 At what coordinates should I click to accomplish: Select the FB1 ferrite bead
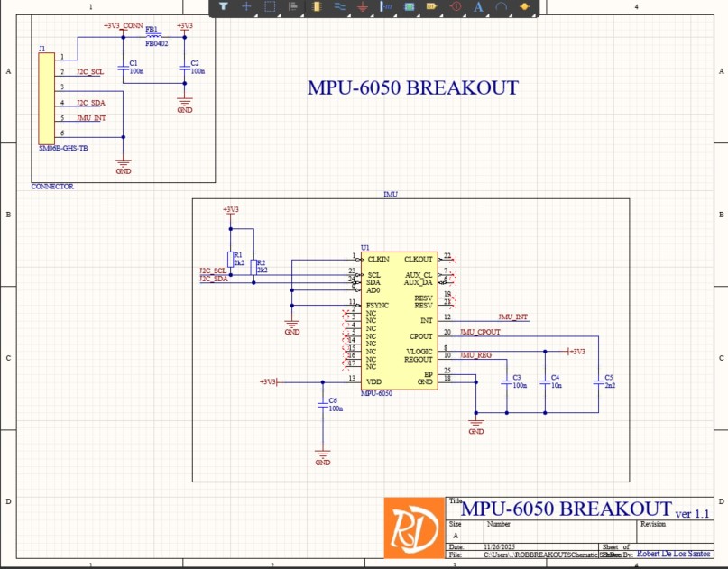click(x=153, y=34)
